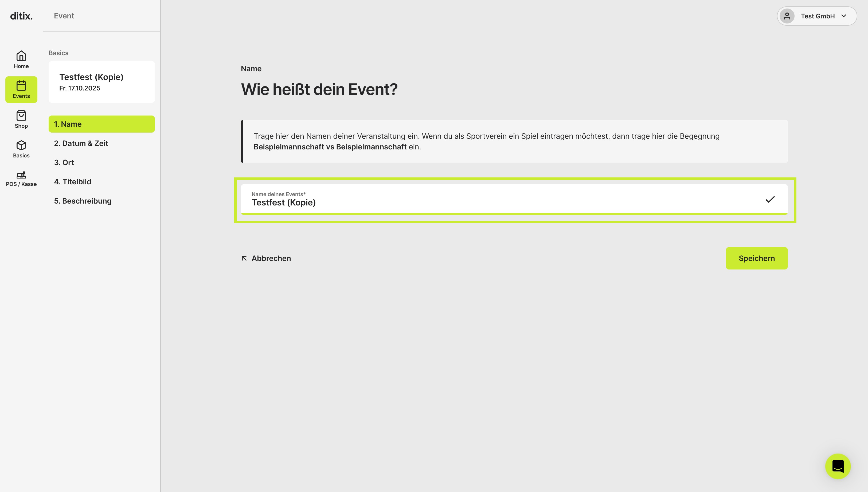Click the checkmark in the name field
This screenshot has width=868, height=492.
coord(770,199)
